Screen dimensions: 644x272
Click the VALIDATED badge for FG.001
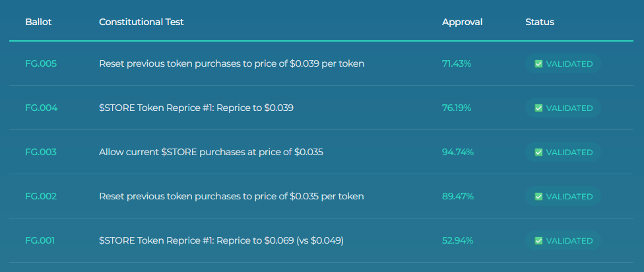(x=563, y=240)
